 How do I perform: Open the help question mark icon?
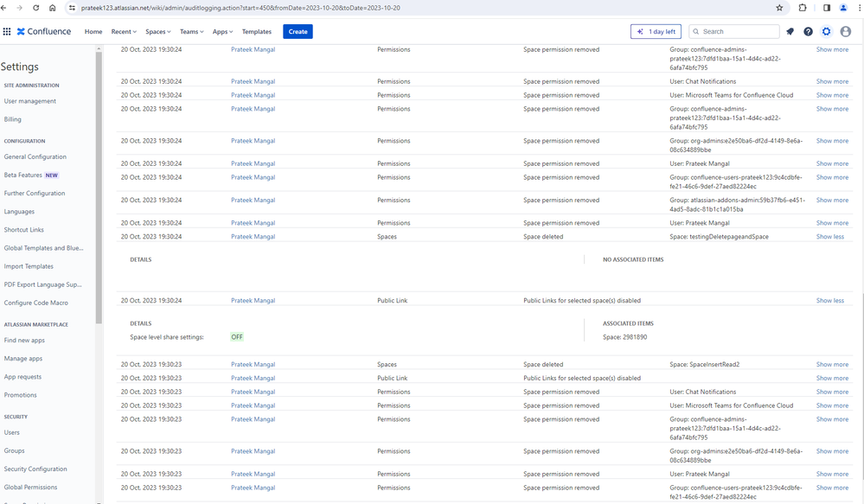[x=808, y=31]
